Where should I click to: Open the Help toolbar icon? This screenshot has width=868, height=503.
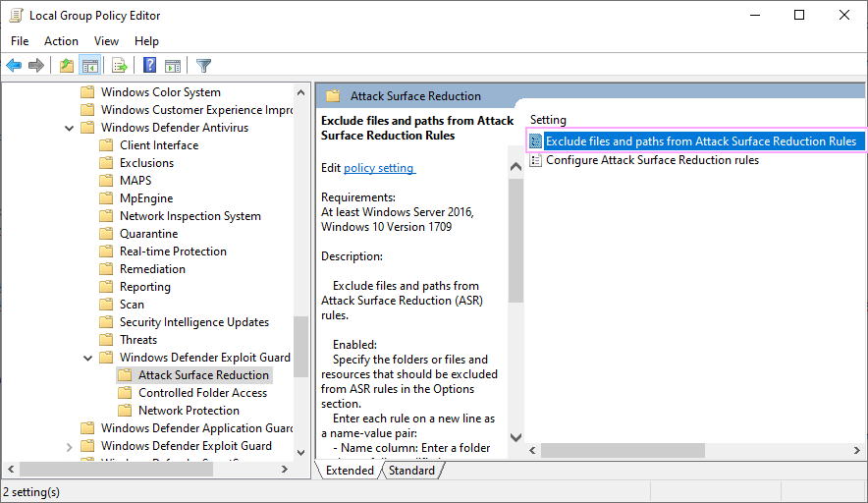[x=149, y=66]
